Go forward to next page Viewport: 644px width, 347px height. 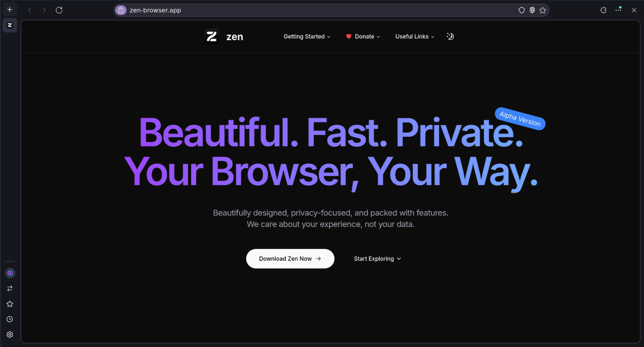pyautogui.click(x=44, y=10)
